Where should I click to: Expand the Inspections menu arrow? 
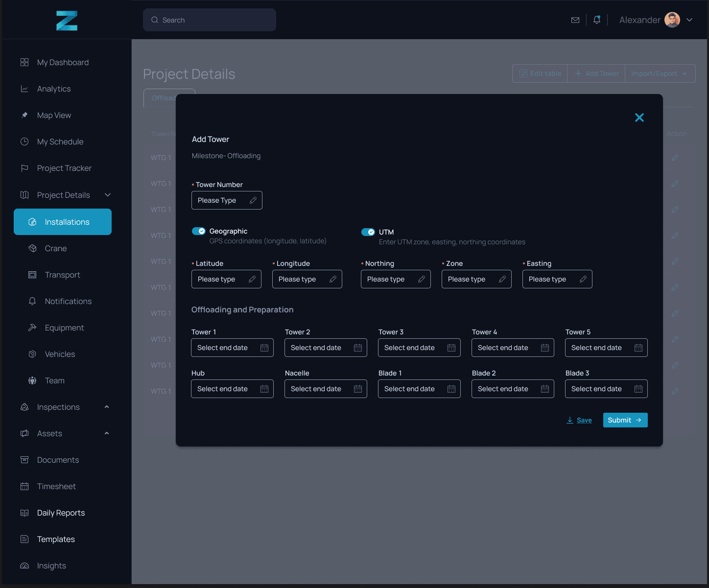tap(107, 407)
